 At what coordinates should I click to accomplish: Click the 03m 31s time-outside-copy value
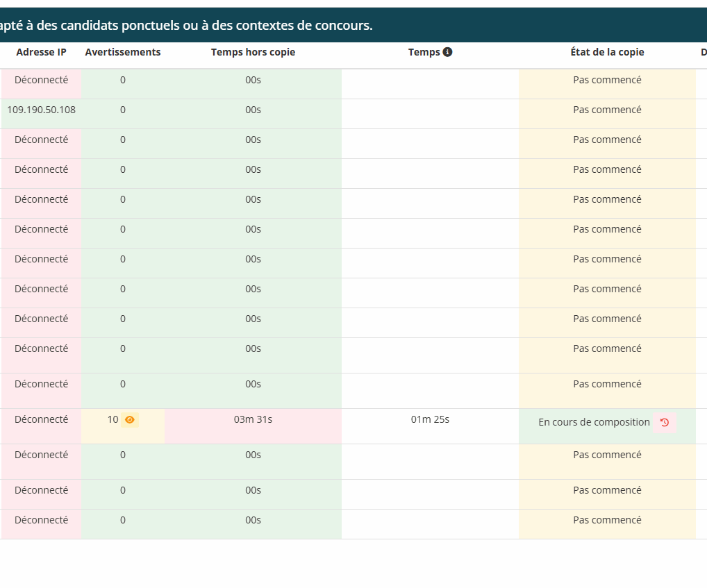pos(253,419)
